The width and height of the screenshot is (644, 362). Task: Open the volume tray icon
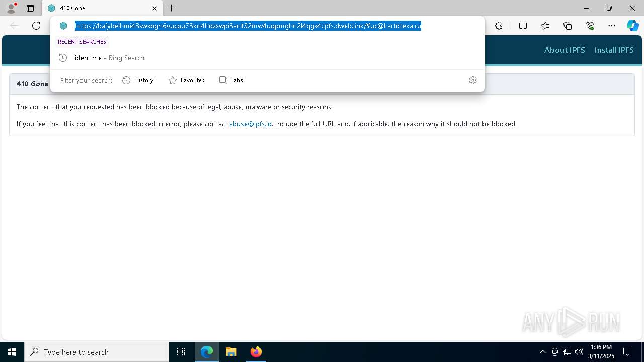pyautogui.click(x=579, y=352)
